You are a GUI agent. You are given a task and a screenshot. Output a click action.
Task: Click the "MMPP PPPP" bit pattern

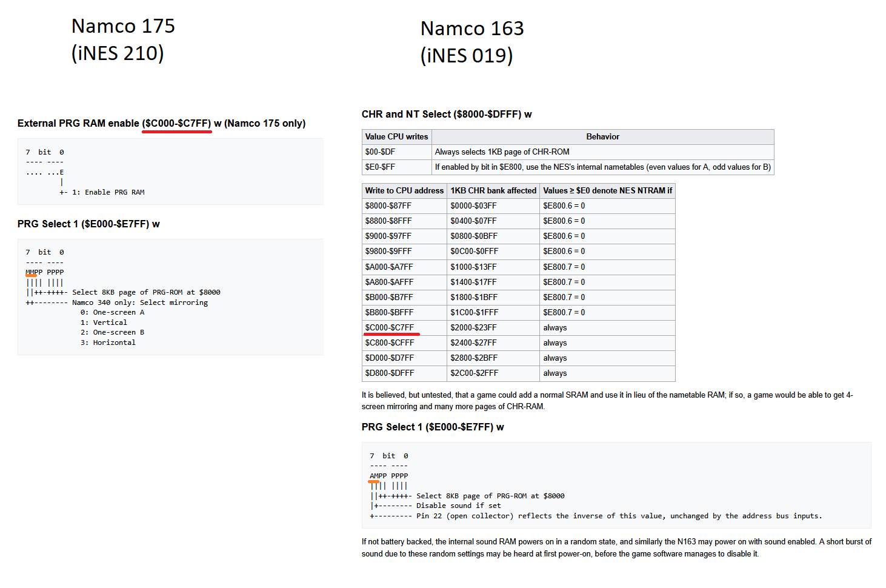pos(44,272)
